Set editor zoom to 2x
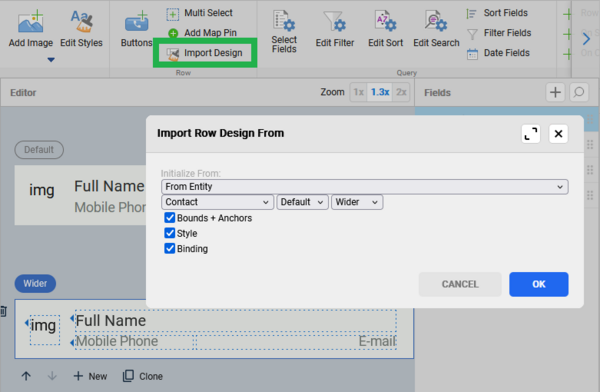 click(401, 92)
